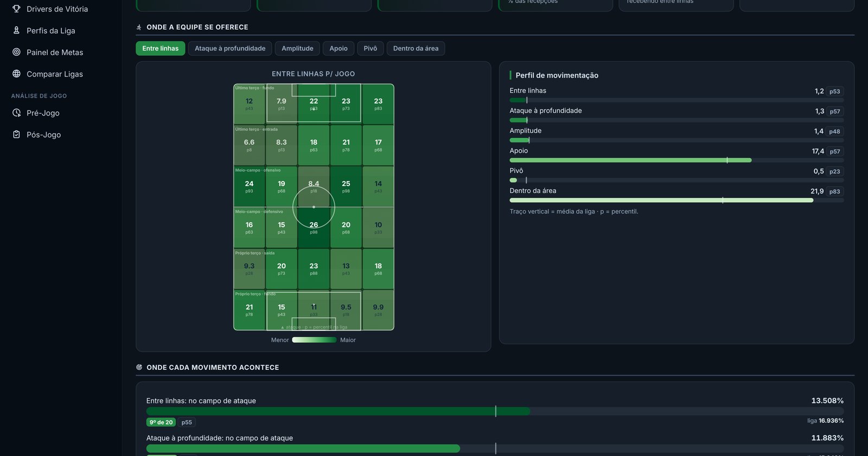Viewport: 868px width, 456px height.
Task: Show the Apoio tab
Action: click(x=339, y=48)
